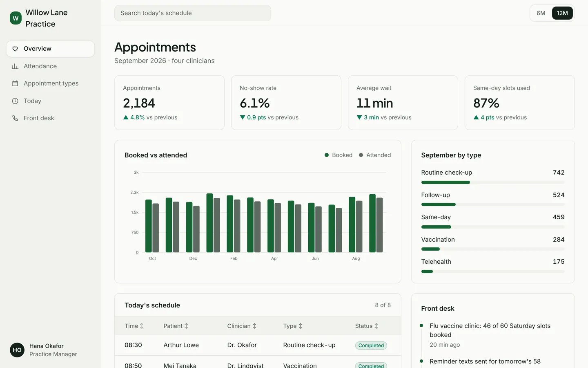
Task: Toggle the Booked series in legend
Action: (339, 155)
